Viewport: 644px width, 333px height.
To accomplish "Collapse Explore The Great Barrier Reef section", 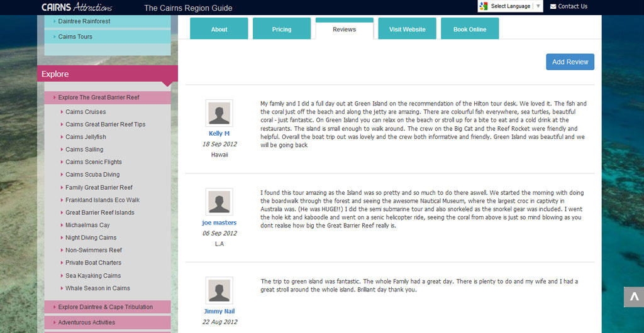I will pyautogui.click(x=99, y=97).
